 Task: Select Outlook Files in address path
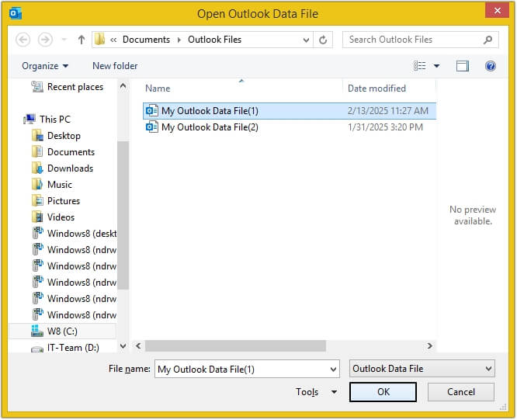pos(215,40)
